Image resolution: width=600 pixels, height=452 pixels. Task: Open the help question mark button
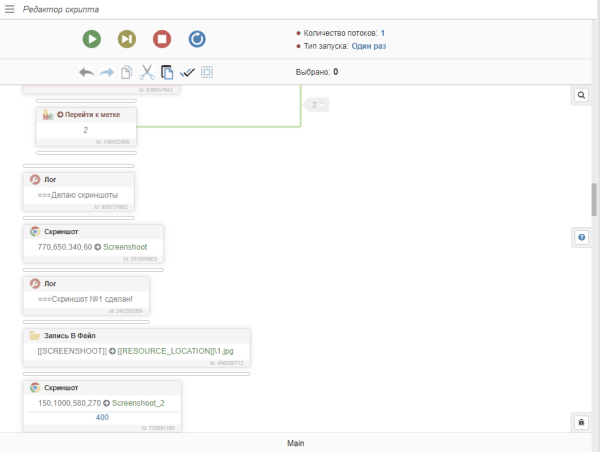[581, 237]
